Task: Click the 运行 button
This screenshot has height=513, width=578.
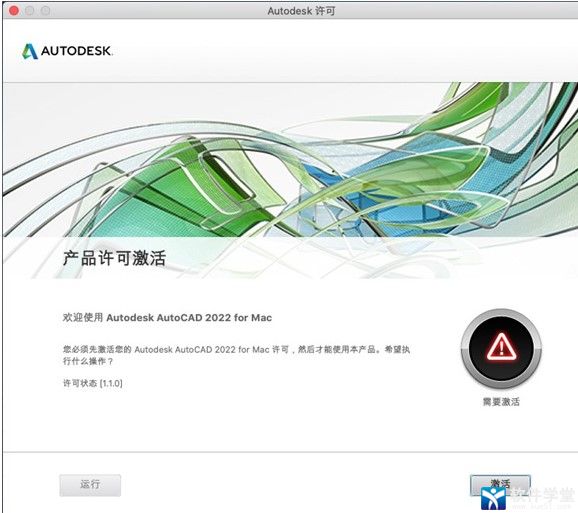Action: coord(90,485)
